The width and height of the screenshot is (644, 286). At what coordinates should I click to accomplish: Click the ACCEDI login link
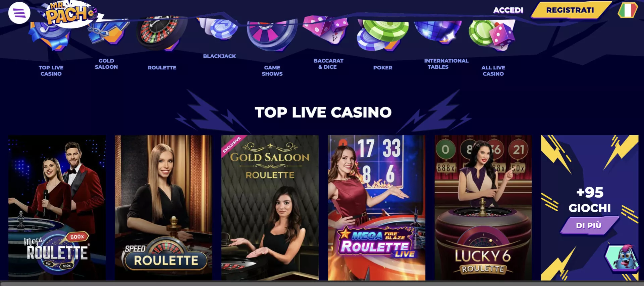(508, 10)
